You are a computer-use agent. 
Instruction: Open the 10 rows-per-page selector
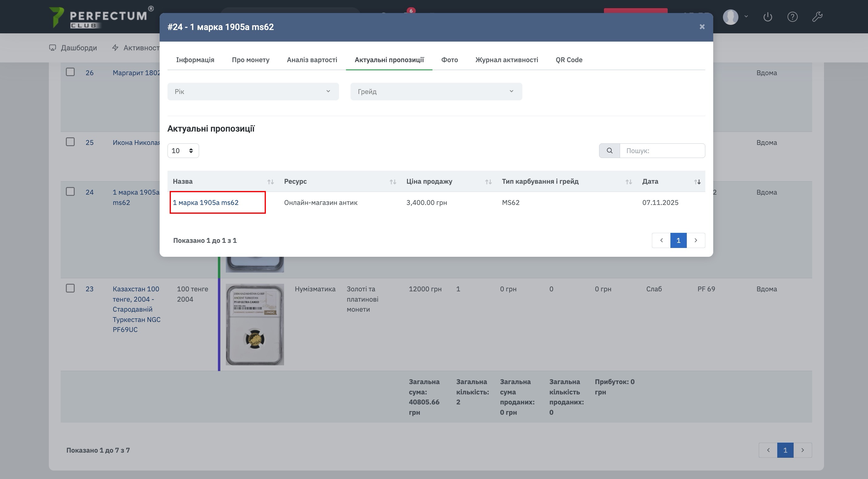183,150
